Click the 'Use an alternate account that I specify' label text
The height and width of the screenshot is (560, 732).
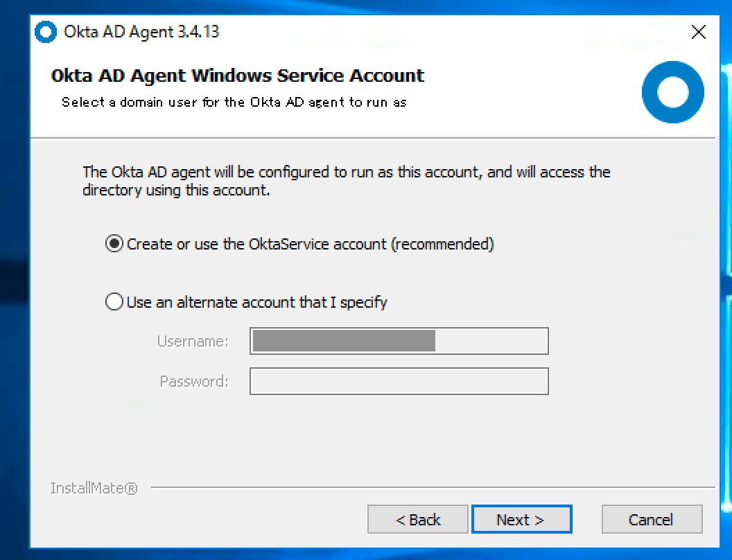256,302
